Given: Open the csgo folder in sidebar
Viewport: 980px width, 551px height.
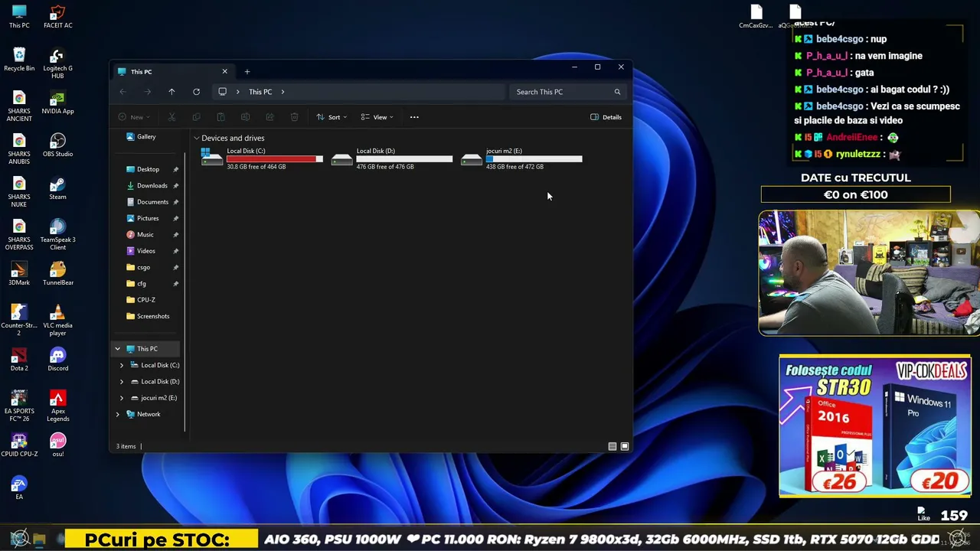Looking at the screenshot, I should 144,267.
